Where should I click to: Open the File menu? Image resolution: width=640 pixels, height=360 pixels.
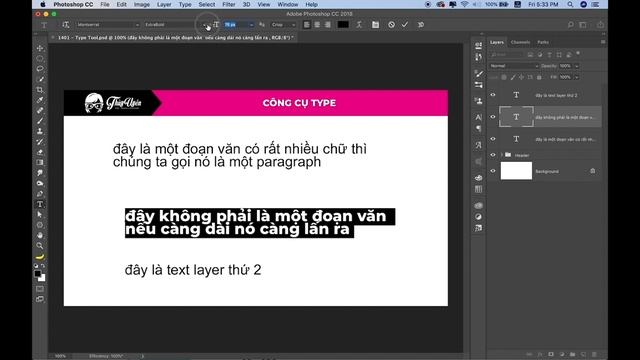coord(105,4)
